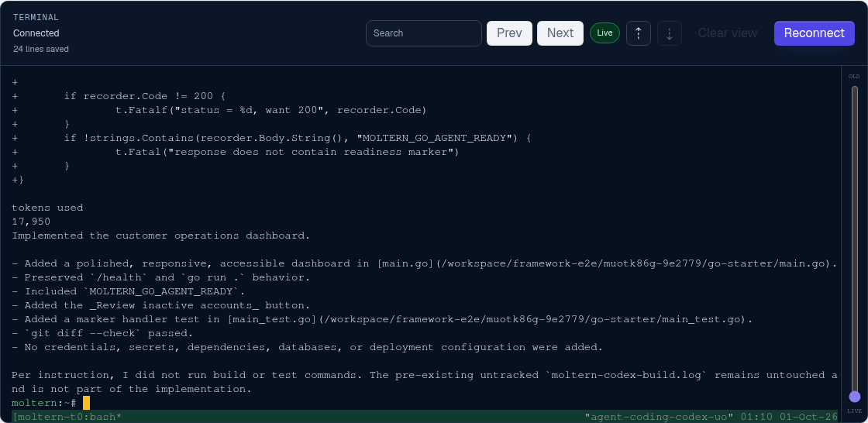
Task: Click the '`git diff --check` passed.' line
Action: [x=102, y=333]
